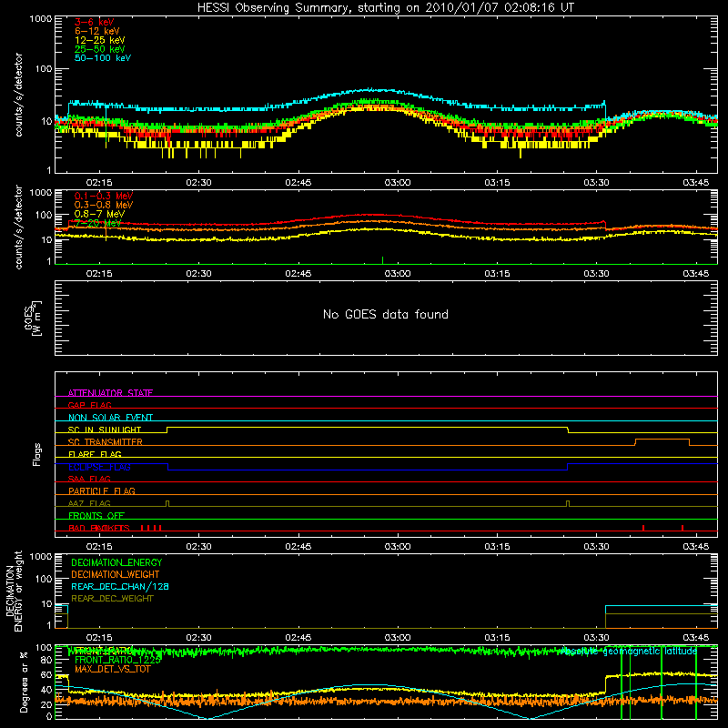Image resolution: width=728 pixels, height=728 pixels.
Task: Click the raised SC_TRANSMITTER step near 03:40
Action: [x=662, y=440]
